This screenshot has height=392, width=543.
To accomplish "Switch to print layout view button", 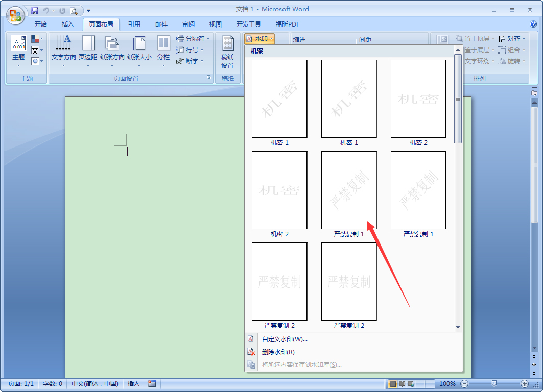I will pyautogui.click(x=393, y=384).
